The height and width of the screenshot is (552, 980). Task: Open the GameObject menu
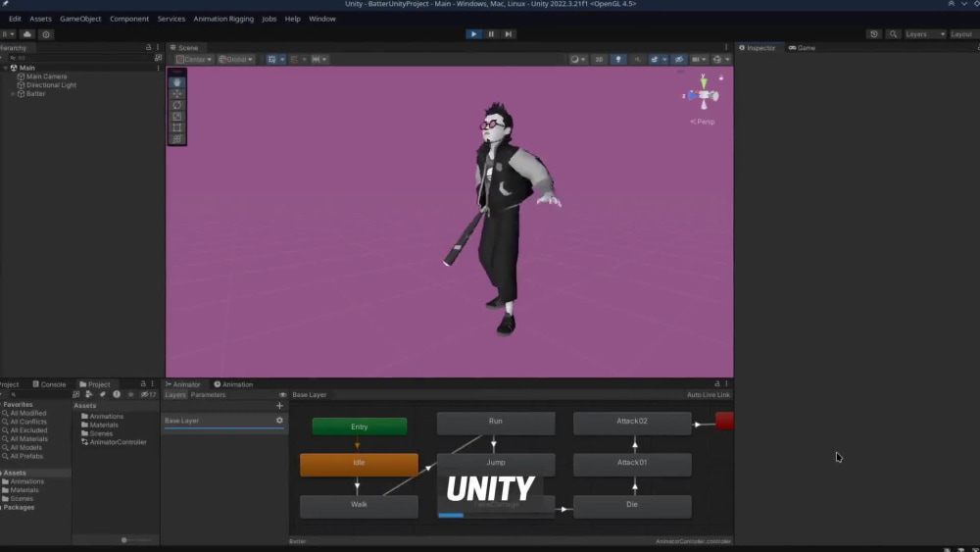(80, 19)
